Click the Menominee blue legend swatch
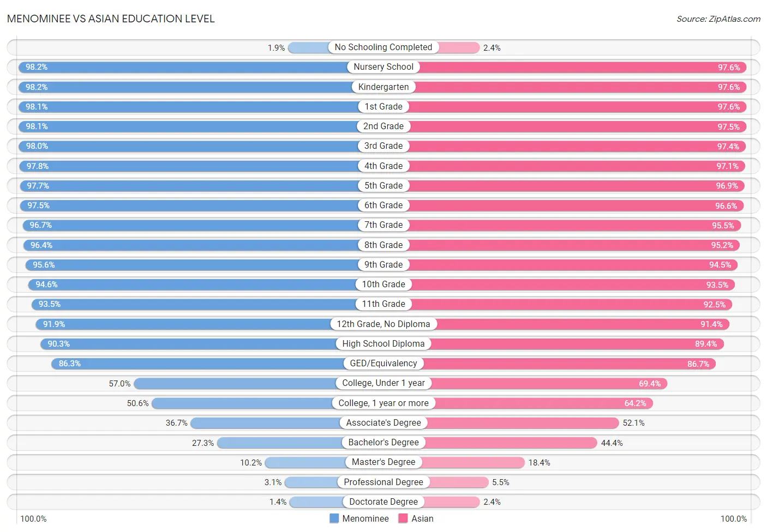 coord(334,518)
